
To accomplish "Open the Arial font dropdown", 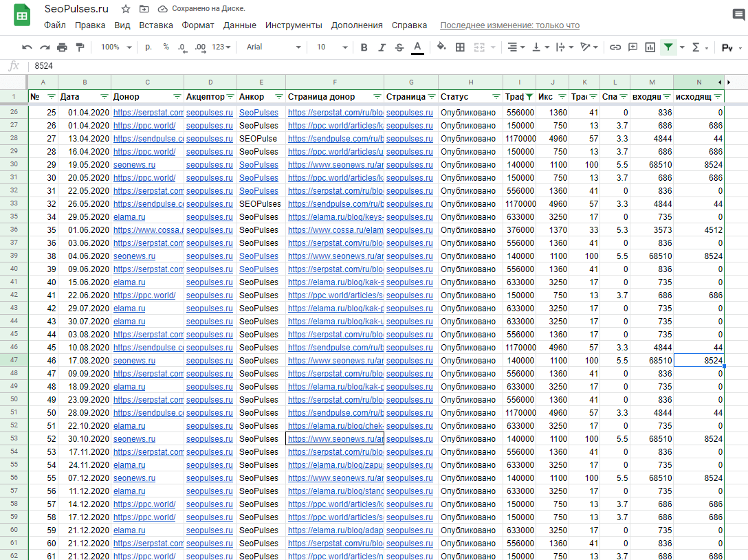I will (x=274, y=47).
